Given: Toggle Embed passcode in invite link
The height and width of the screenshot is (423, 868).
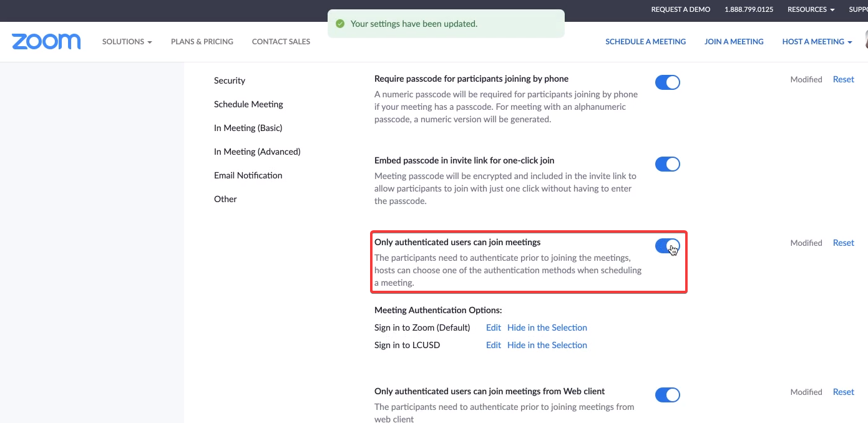Looking at the screenshot, I should (x=667, y=164).
